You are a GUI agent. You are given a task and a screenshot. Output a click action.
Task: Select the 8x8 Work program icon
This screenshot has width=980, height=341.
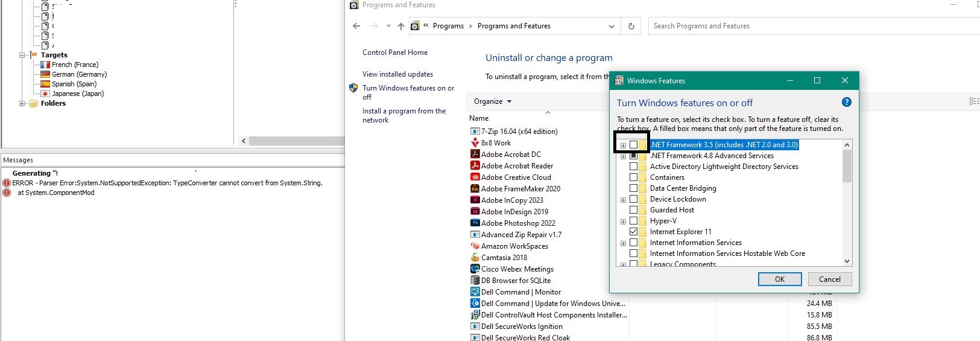tap(475, 142)
